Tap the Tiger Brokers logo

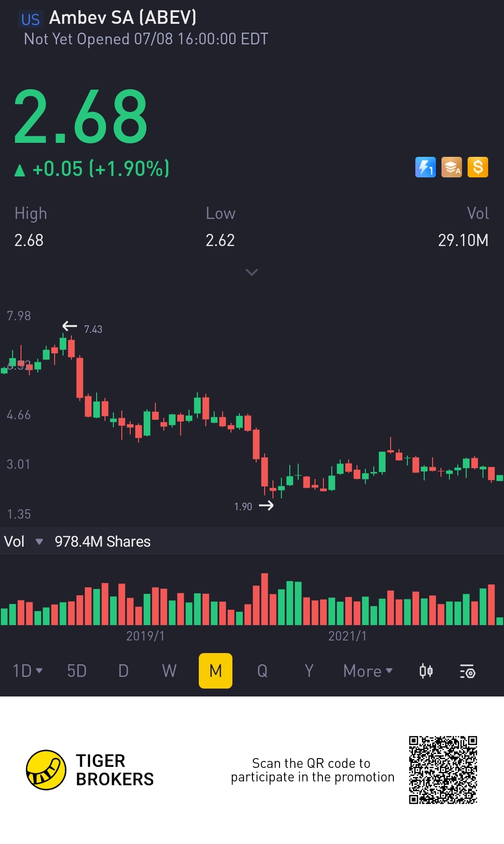click(46, 770)
